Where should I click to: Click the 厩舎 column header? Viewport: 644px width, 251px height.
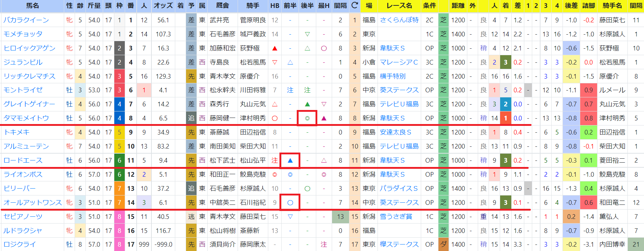point(222,6)
